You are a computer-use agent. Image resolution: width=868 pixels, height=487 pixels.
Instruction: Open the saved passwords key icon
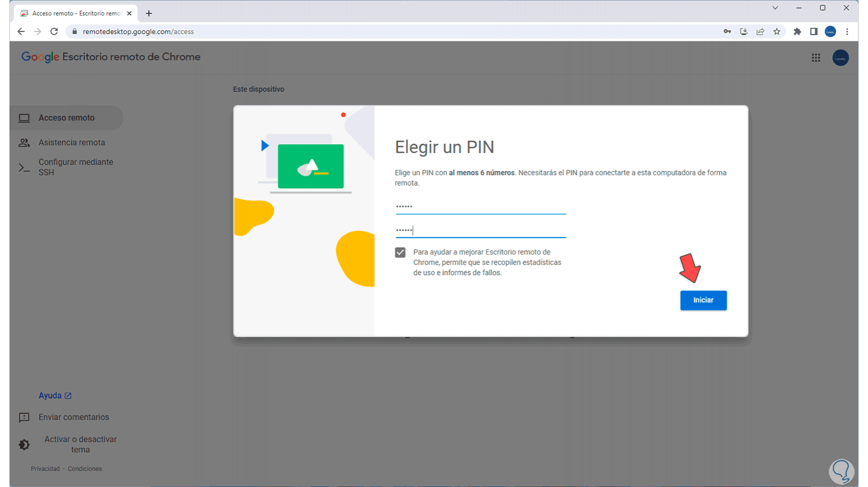coord(727,32)
